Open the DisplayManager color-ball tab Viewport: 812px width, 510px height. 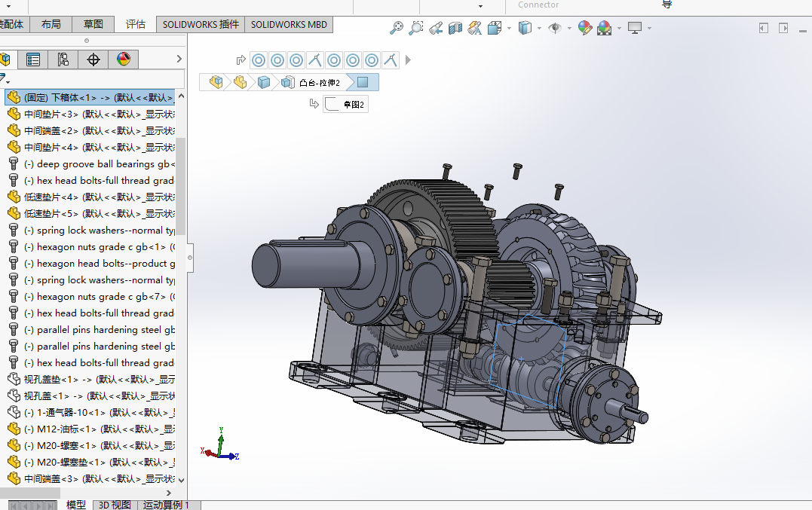tap(123, 60)
